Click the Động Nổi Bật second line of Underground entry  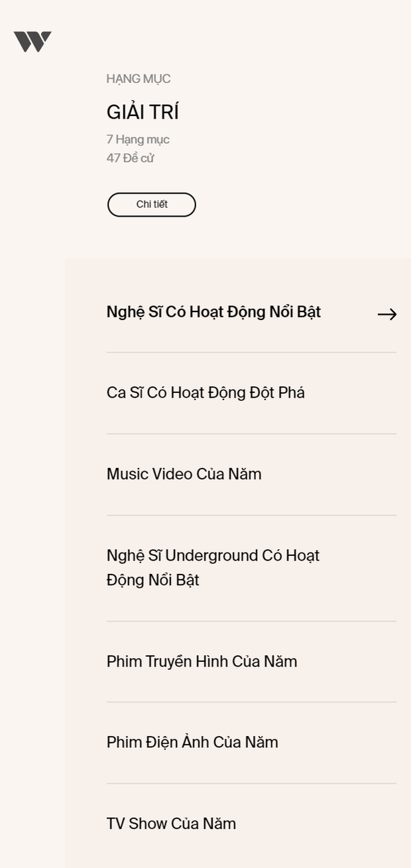[x=153, y=580]
